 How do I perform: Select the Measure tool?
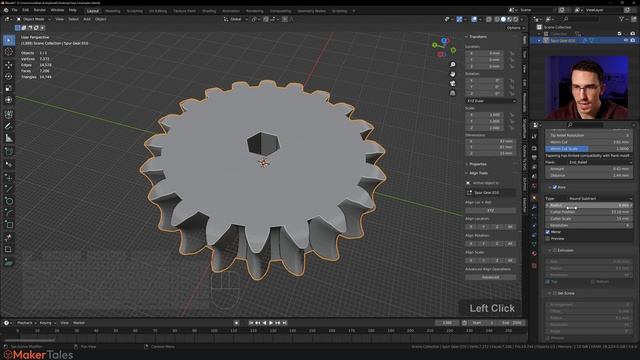coord(9,138)
